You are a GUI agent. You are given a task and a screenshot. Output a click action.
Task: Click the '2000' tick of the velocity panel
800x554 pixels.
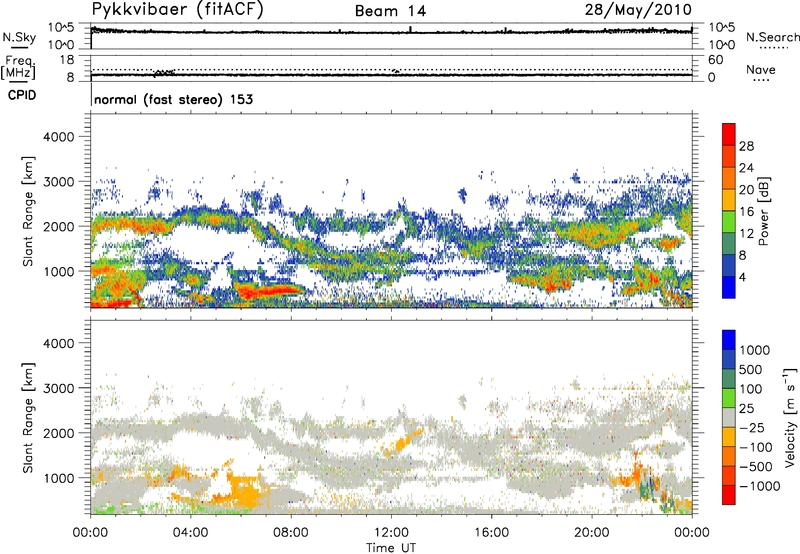coord(58,433)
